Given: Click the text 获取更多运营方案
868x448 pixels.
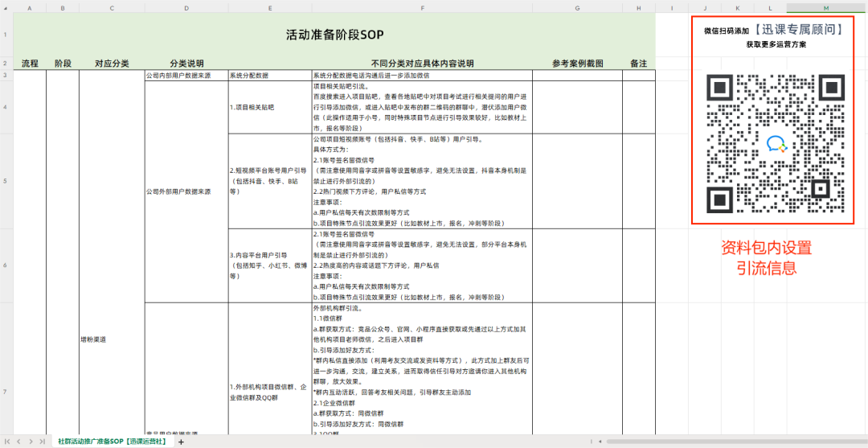Looking at the screenshot, I should pyautogui.click(x=776, y=45).
